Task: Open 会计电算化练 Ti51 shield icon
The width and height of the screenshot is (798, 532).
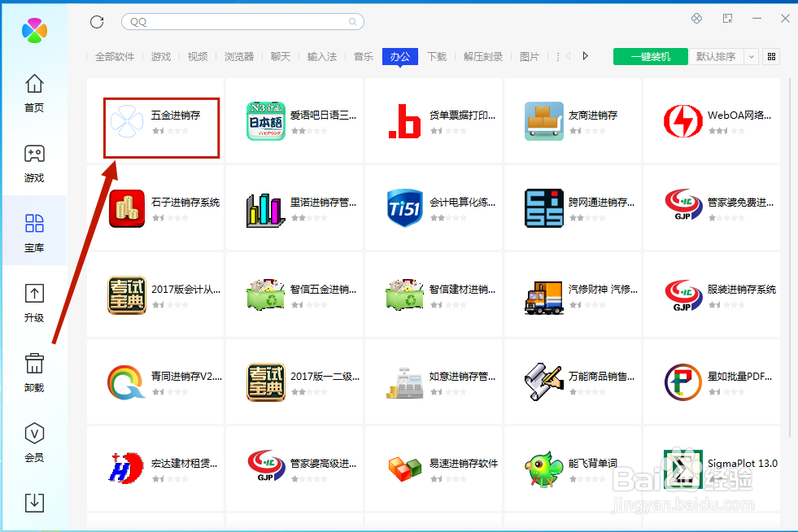Action: click(x=404, y=208)
